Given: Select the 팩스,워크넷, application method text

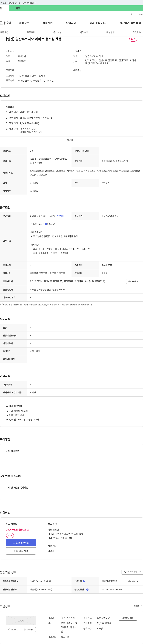Looking at the screenshot, I should tap(54, 529).
